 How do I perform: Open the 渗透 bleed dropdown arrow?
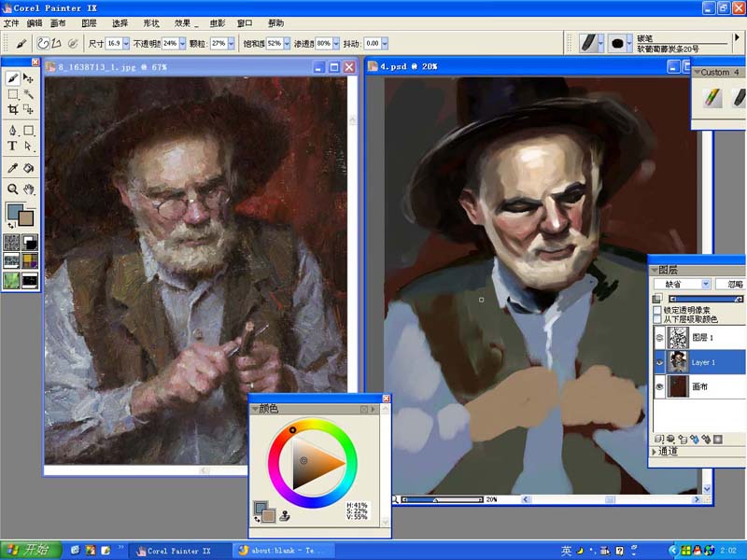coord(336,43)
